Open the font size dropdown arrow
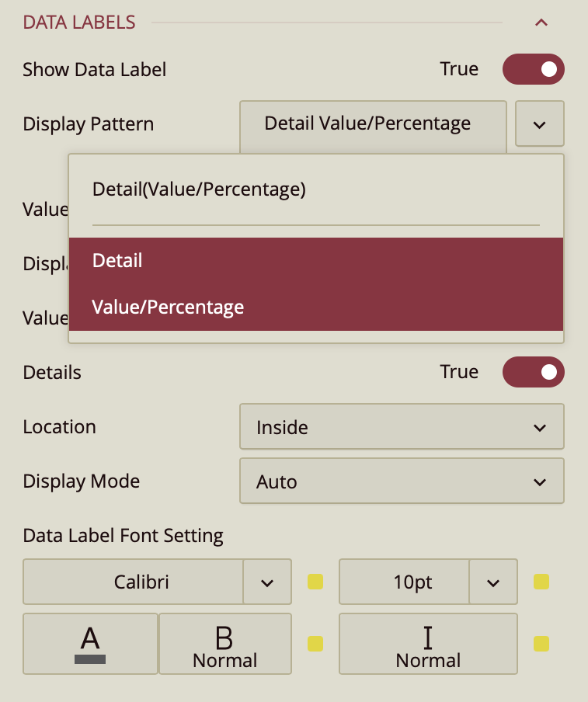This screenshot has width=588, height=702. [x=493, y=582]
